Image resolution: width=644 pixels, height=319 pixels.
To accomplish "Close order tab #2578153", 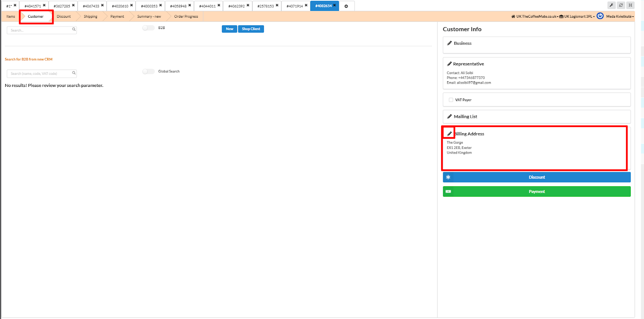I will tap(277, 5).
